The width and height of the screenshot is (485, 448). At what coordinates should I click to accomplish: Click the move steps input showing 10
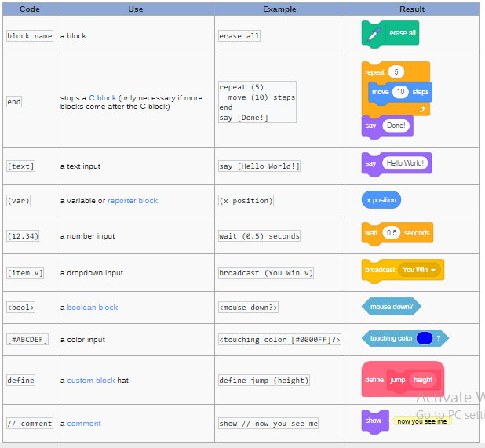pos(400,92)
